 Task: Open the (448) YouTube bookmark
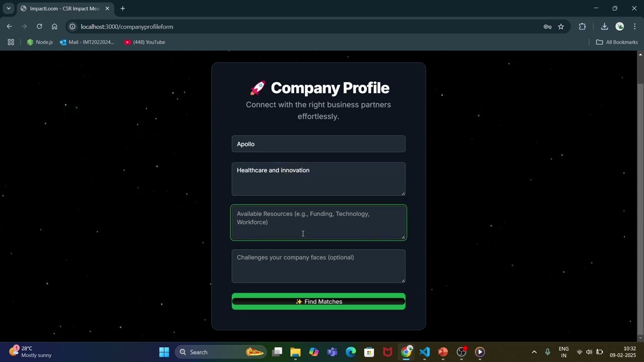pyautogui.click(x=145, y=42)
